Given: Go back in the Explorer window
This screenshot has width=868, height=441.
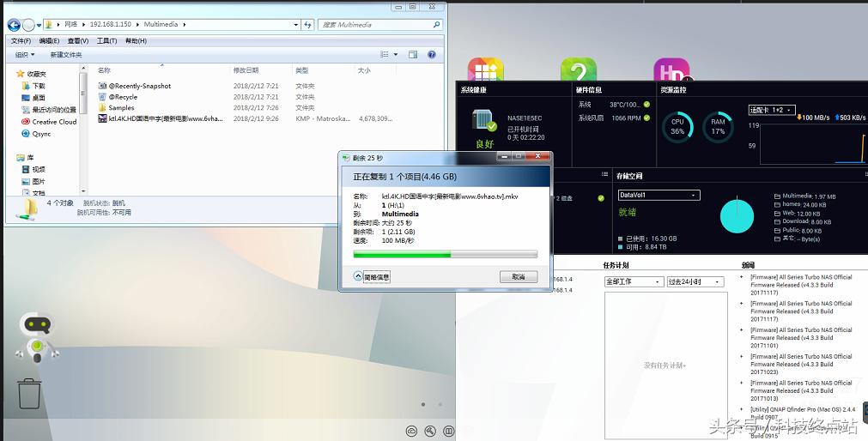Looking at the screenshot, I should (x=14, y=25).
